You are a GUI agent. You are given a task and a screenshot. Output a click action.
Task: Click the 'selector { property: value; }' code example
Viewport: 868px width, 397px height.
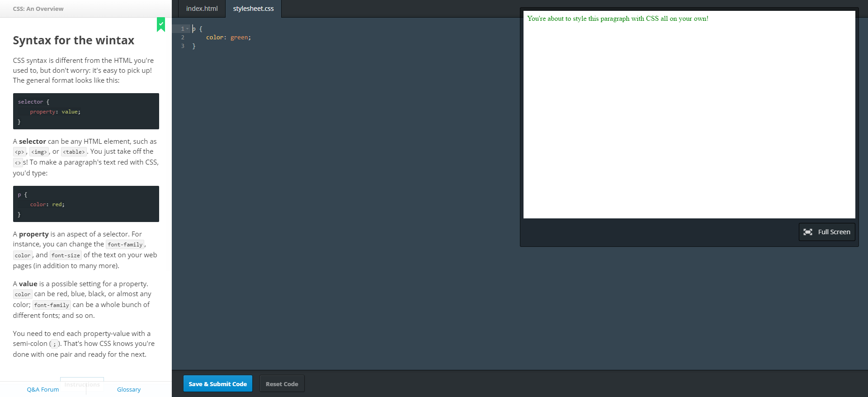(x=86, y=111)
